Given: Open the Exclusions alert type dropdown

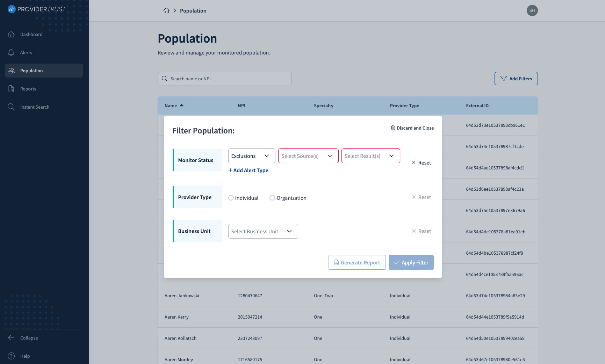Looking at the screenshot, I should 252,156.
